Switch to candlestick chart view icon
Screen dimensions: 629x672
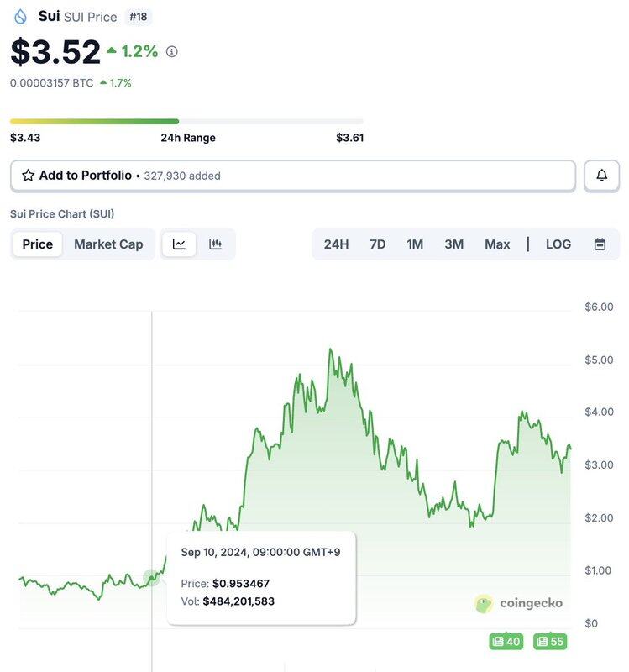click(215, 244)
